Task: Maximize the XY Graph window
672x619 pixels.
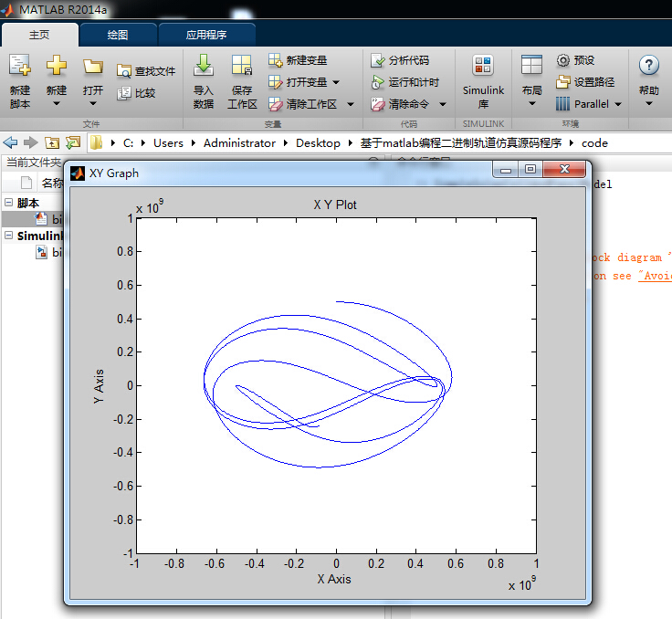Action: pyautogui.click(x=530, y=169)
